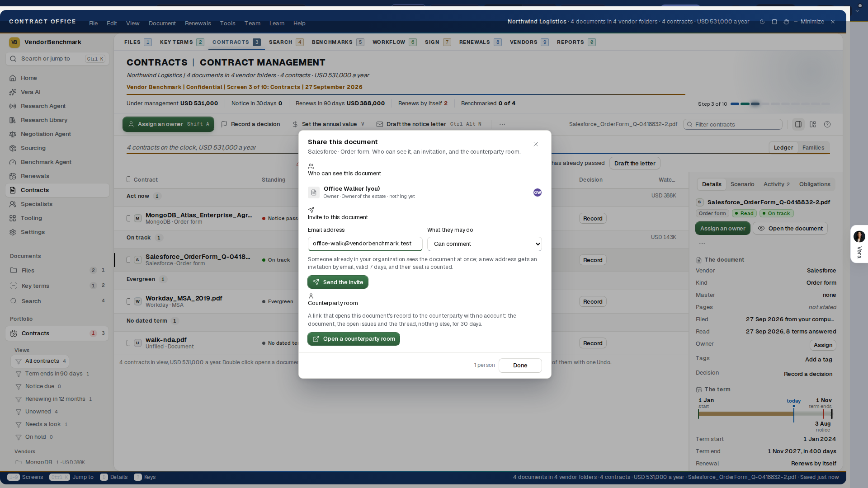This screenshot has height=488, width=868.
Task: Open the Renewals menu
Action: tap(198, 23)
